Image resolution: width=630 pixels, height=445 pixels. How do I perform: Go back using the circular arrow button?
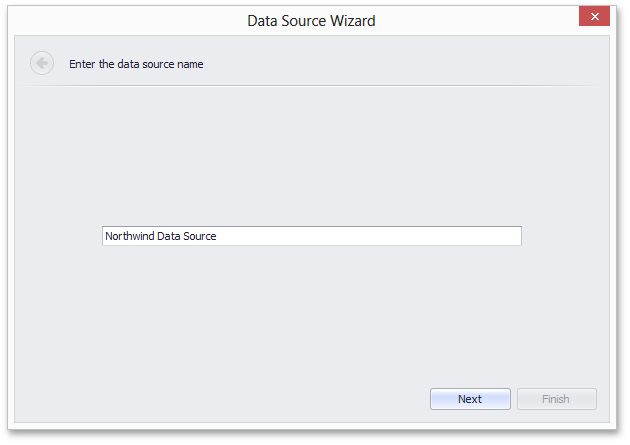click(x=42, y=63)
